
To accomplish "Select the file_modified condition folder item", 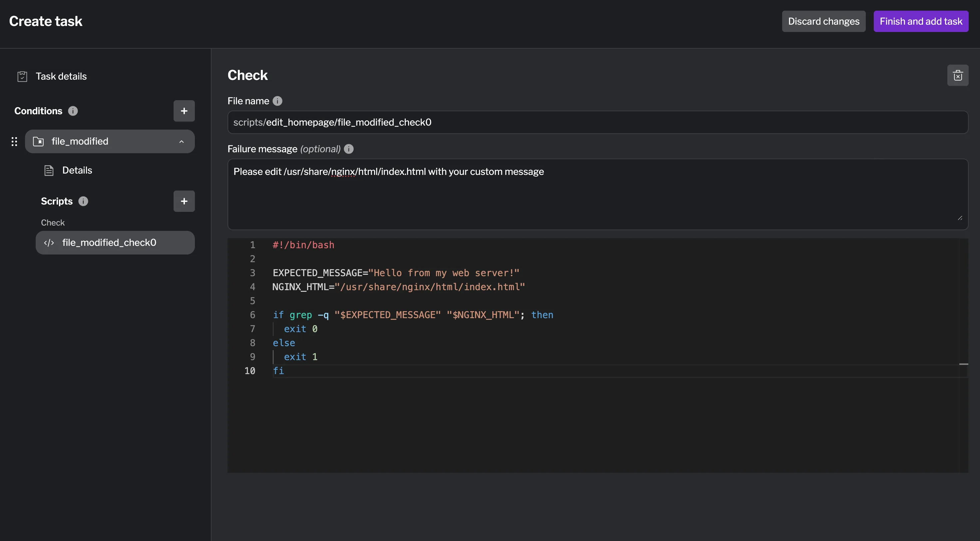I will point(80,142).
